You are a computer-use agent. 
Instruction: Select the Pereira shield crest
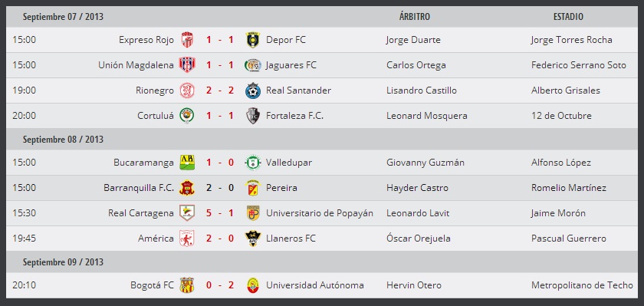click(252, 188)
